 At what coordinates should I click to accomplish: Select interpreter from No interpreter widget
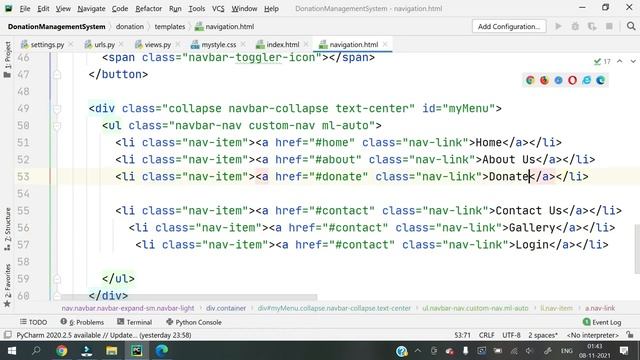[593, 335]
